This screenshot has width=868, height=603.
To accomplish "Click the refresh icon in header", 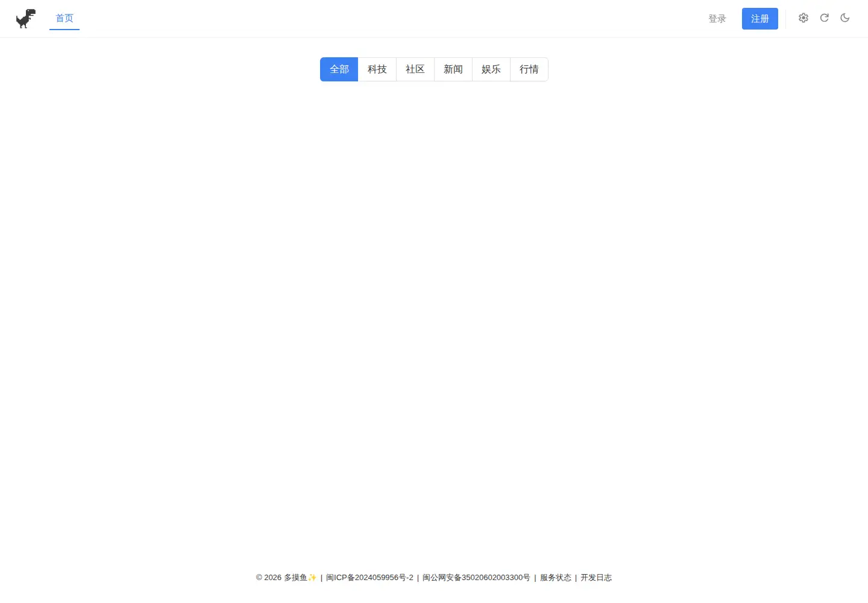I will pos(825,18).
